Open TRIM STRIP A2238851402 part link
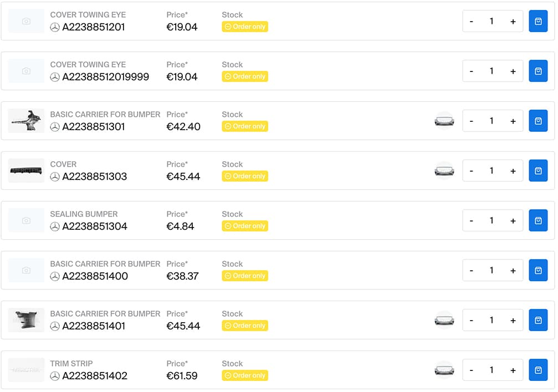Viewport: 558px width, 392px height. (95, 376)
